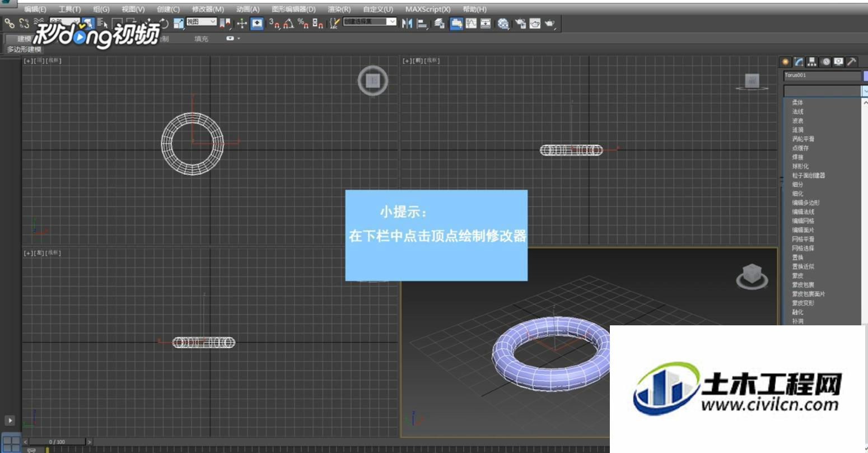Toggle the Graphite Modeling Tools ribbon
This screenshot has height=453, width=868.
click(456, 23)
